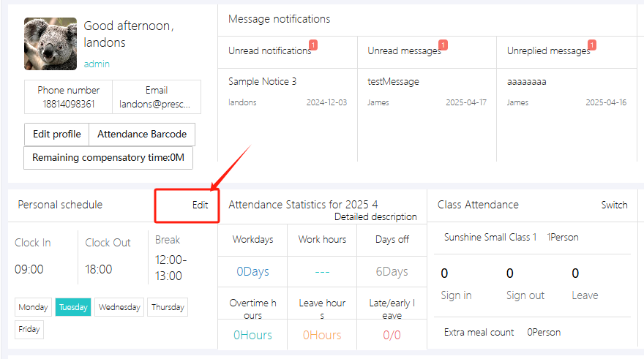Open Unread messages tab
The image size is (644, 359).
[404, 51]
